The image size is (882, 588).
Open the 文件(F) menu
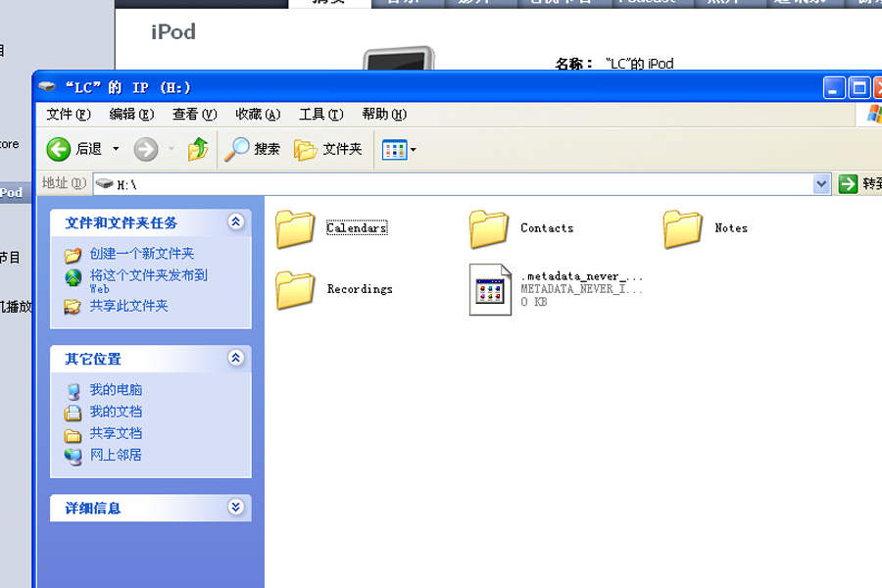coord(68,115)
